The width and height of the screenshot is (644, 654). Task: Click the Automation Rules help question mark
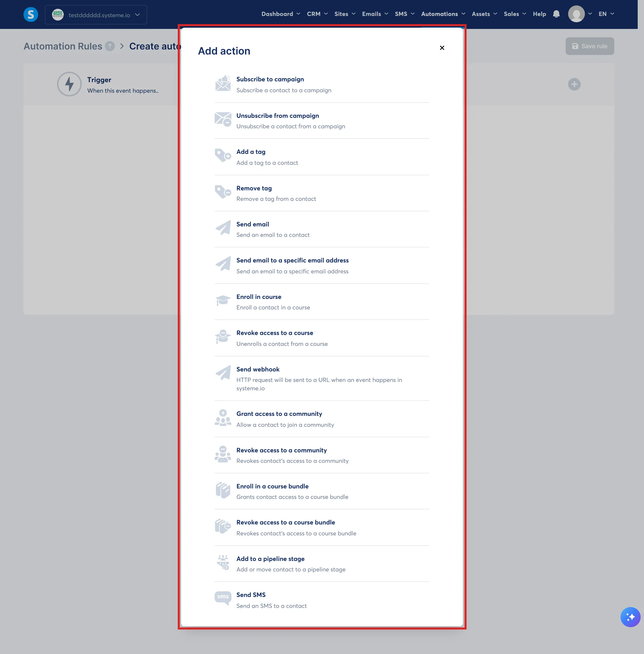pyautogui.click(x=110, y=46)
